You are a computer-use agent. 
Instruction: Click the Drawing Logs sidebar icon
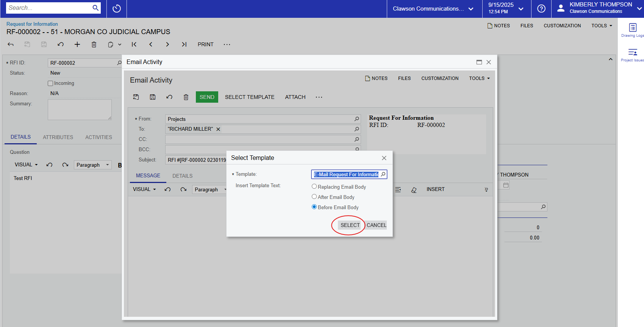(632, 28)
